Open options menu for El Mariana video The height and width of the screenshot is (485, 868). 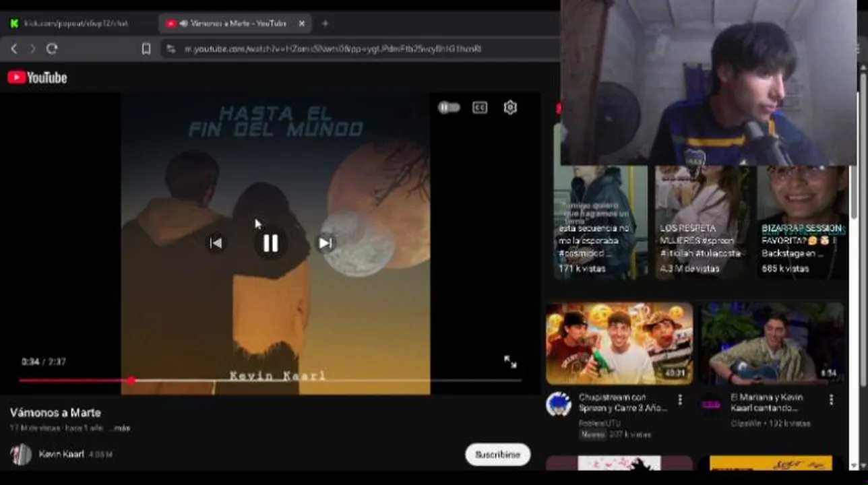pos(831,399)
